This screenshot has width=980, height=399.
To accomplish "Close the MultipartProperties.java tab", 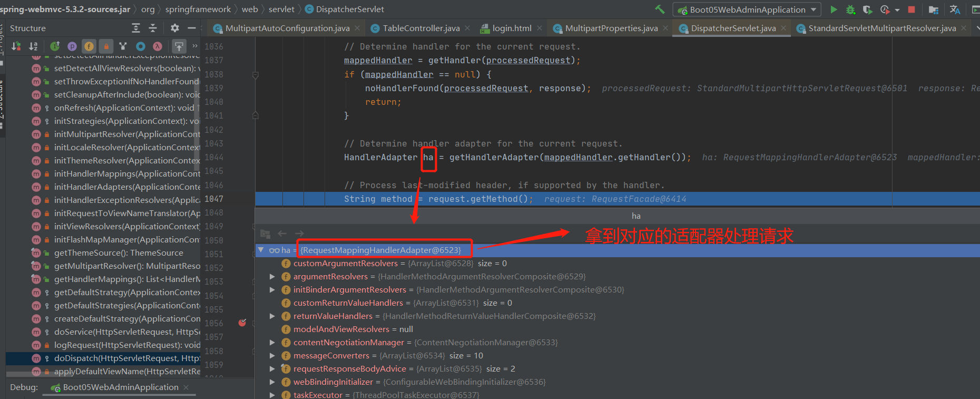I will [x=665, y=28].
